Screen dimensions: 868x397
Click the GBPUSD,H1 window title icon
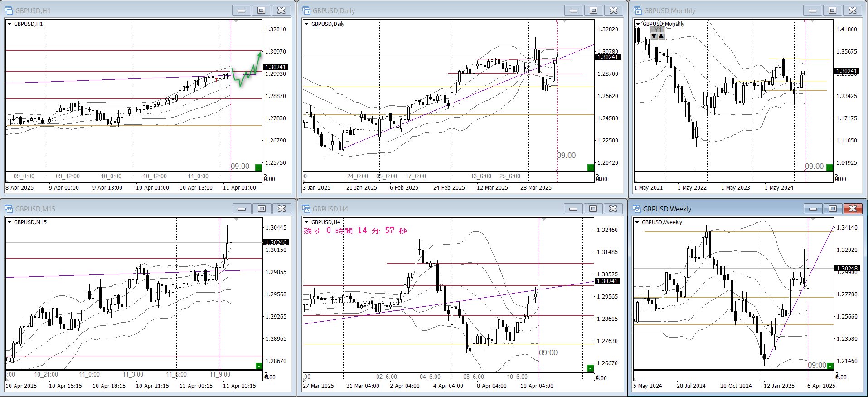point(9,10)
